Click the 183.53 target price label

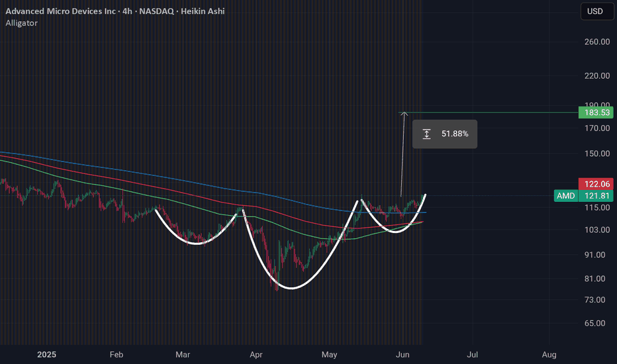click(596, 113)
